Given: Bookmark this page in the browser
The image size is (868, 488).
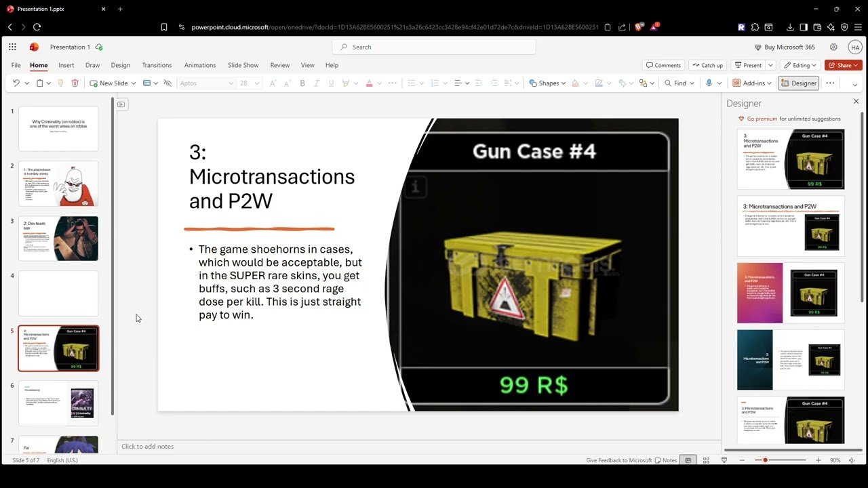Looking at the screenshot, I should click(x=164, y=27).
